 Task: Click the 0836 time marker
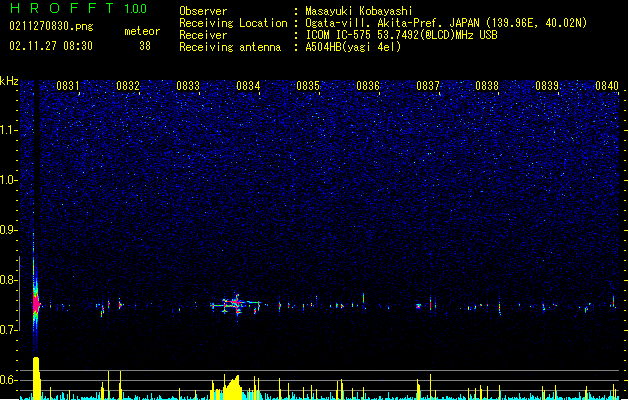pyautogui.click(x=368, y=86)
